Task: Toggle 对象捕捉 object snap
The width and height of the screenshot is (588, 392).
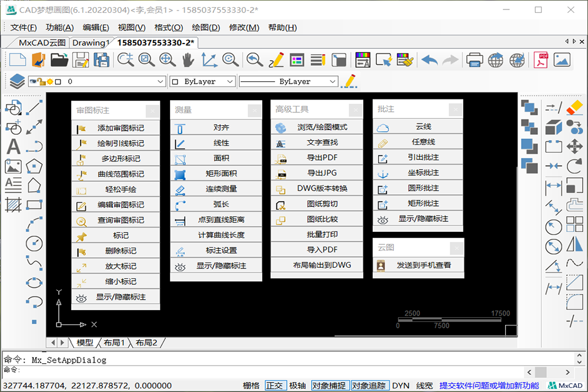Action: [x=329, y=386]
